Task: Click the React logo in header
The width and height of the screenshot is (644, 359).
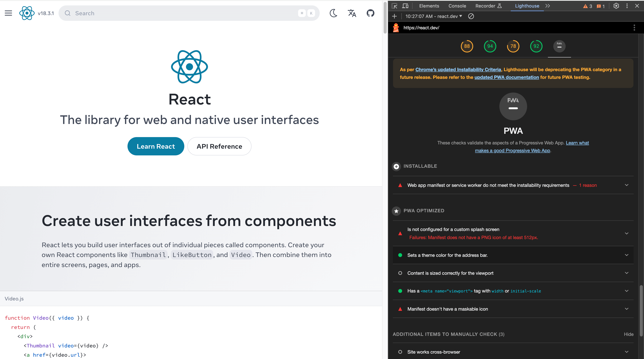Action: [x=27, y=13]
